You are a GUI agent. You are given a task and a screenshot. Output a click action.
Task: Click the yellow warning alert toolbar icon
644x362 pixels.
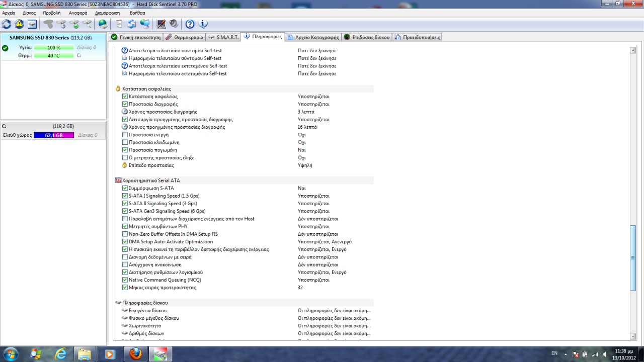19,24
